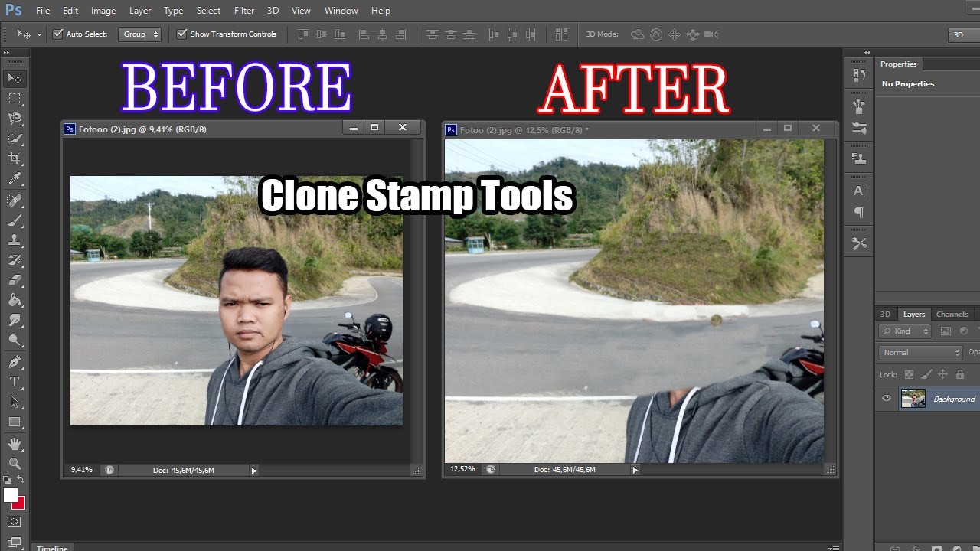Select the Smudge tool
The height and width of the screenshot is (551, 980).
(15, 320)
